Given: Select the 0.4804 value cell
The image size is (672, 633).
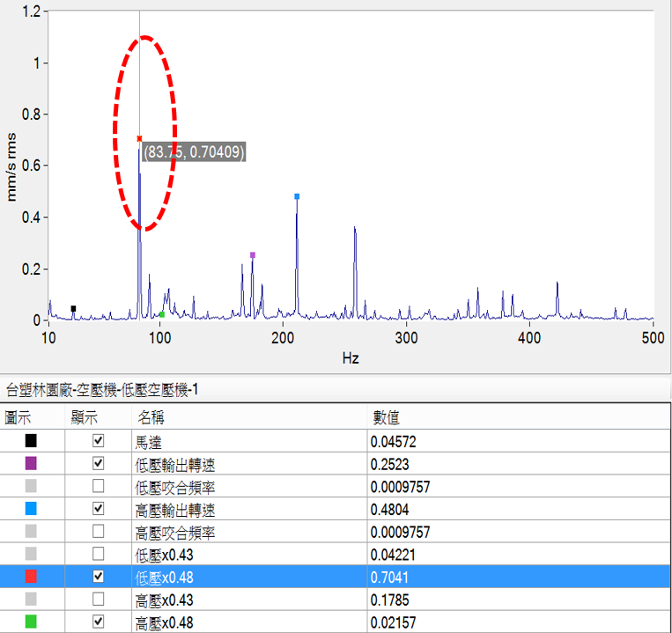Looking at the screenshot, I should [x=390, y=509].
